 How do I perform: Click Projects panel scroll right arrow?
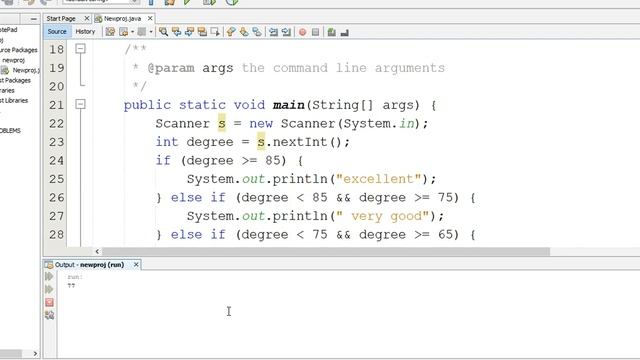(35, 353)
